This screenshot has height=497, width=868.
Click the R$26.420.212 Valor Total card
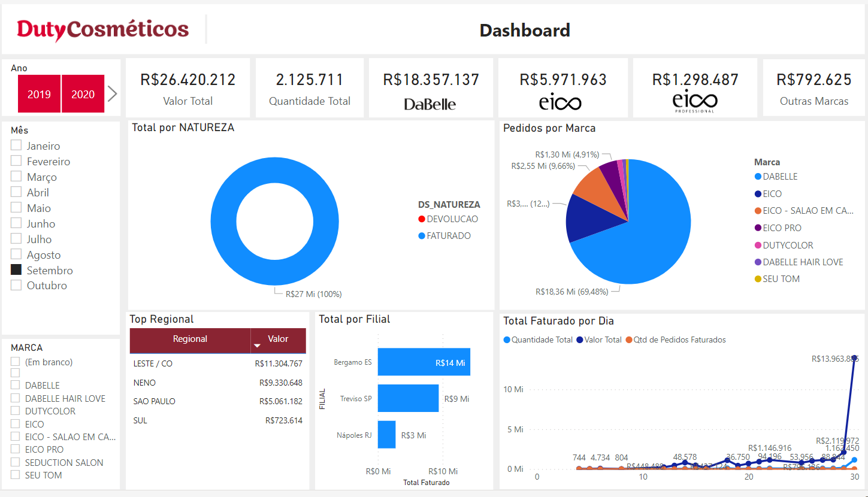coord(188,88)
